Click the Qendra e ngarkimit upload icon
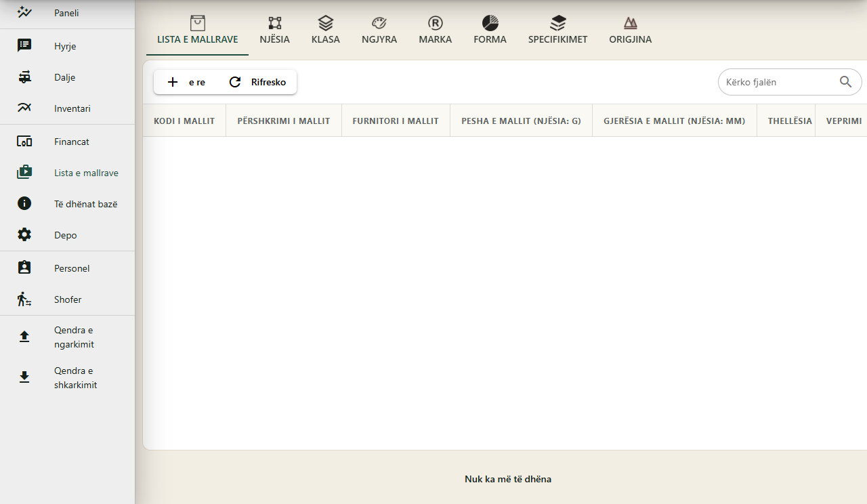 [x=24, y=337]
